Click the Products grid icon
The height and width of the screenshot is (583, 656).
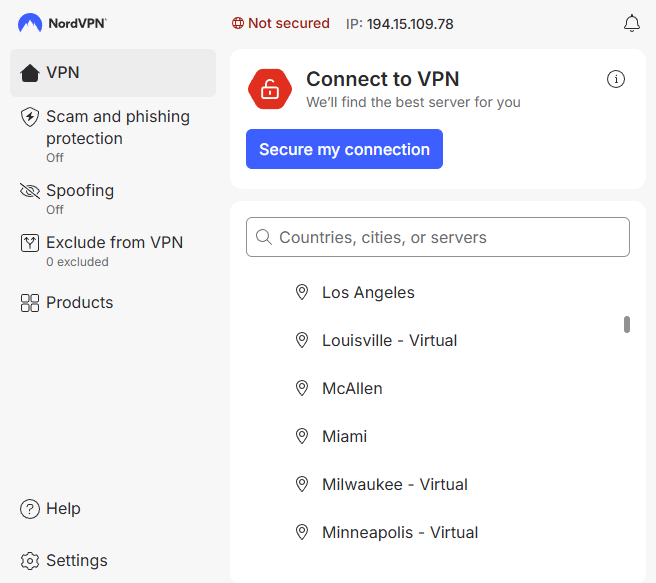pyautogui.click(x=30, y=303)
